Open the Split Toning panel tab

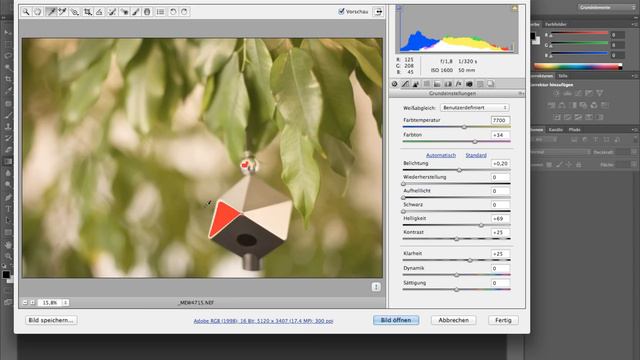pos(437,84)
